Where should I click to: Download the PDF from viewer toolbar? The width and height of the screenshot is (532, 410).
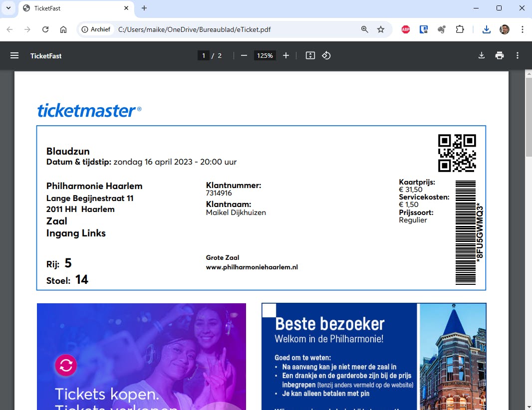click(482, 56)
